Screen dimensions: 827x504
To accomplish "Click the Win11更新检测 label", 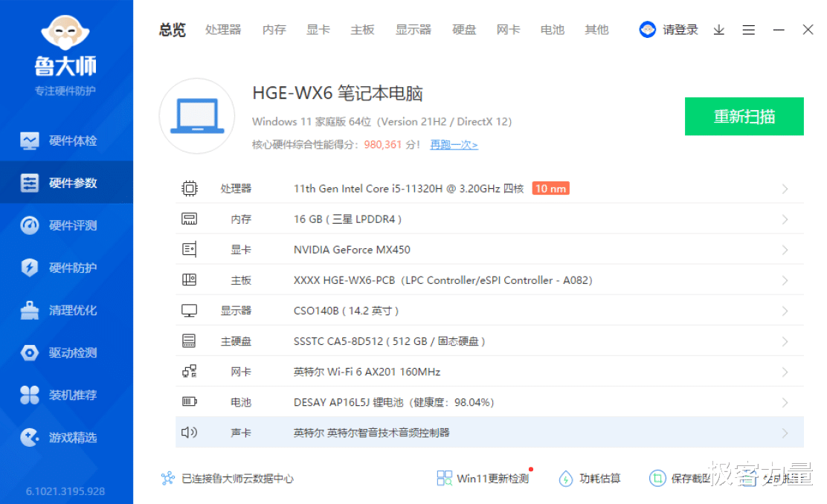I will (492, 478).
